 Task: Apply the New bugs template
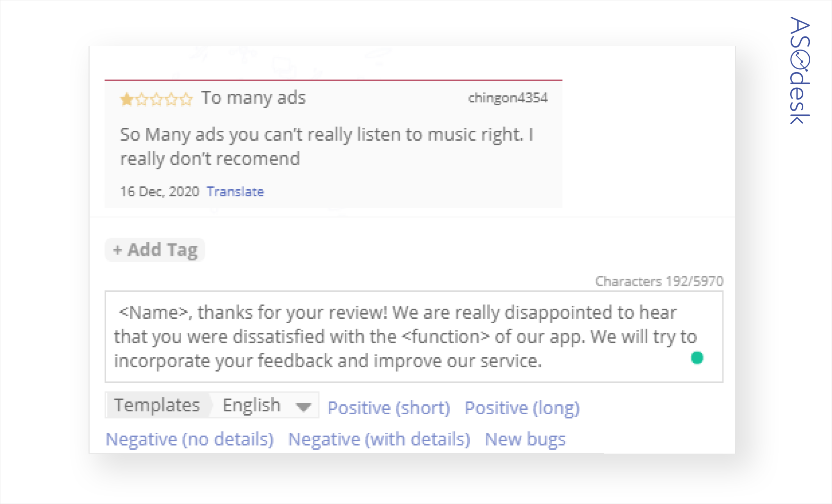525,439
